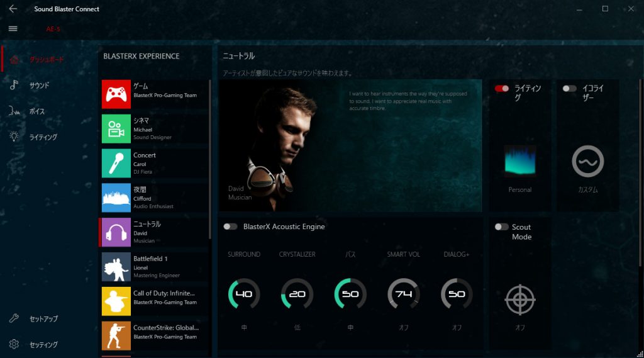Viewport: 644px width, 358px height.
Task: Click the DIALOG+ dial showing 50
Action: [x=457, y=294]
